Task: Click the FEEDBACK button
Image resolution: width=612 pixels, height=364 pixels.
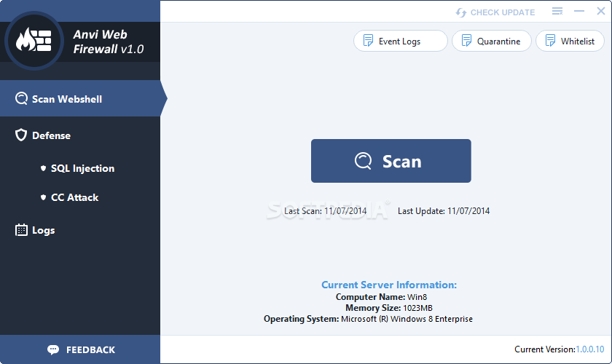Action: coord(80,349)
